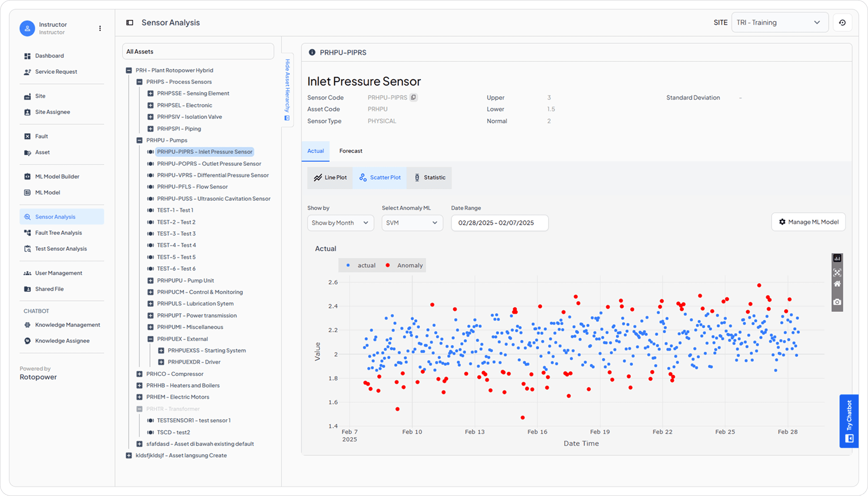
Task: Select PRHPU-PFLS Flow Sensor in tree
Action: click(x=192, y=187)
